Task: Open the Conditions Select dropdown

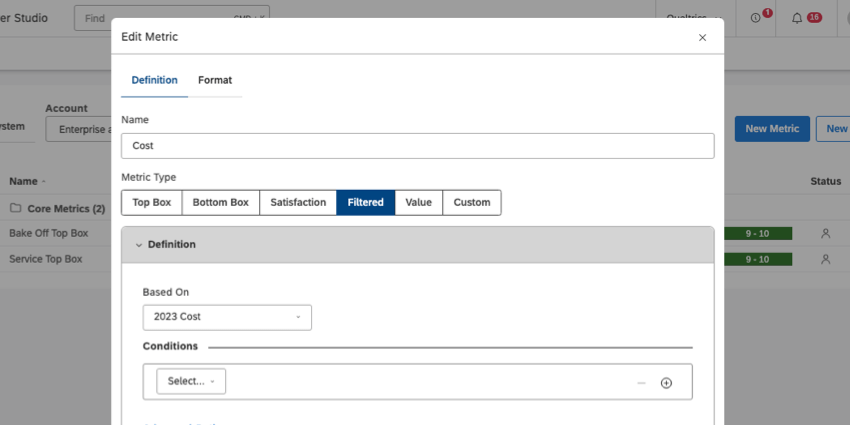Action: (x=191, y=381)
